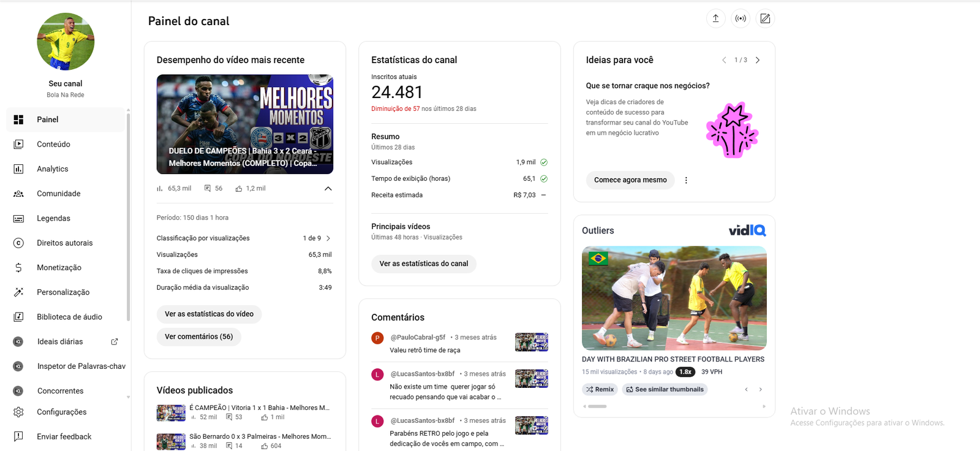980x451 pixels.
Task: Click the Concorrentes vidIQ icon
Action: [18, 391]
